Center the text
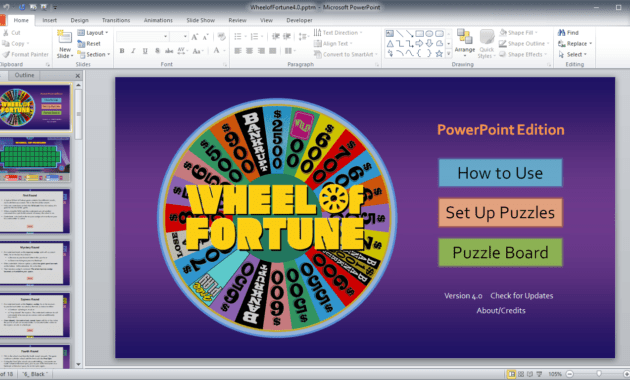Viewport: 630px width, 380px height. 250,51
